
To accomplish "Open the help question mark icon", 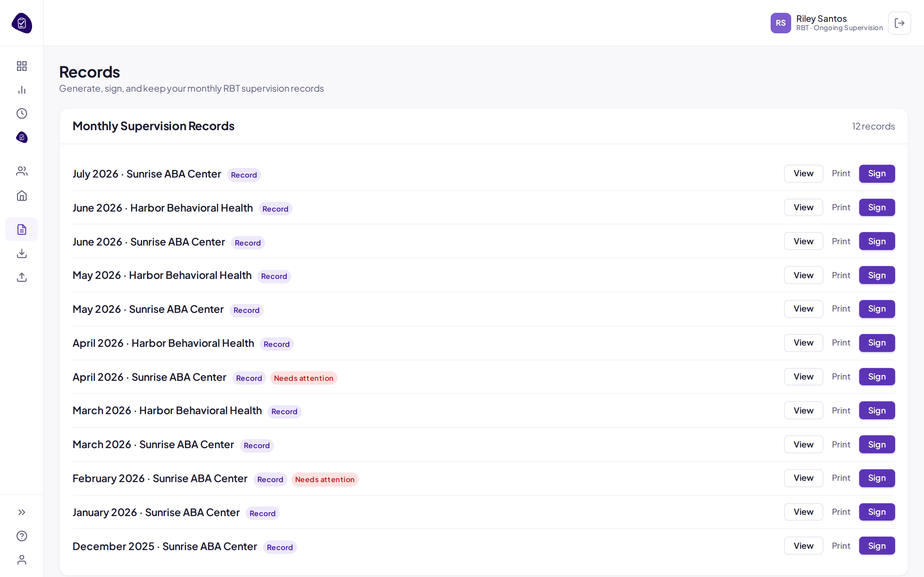I will (x=22, y=536).
